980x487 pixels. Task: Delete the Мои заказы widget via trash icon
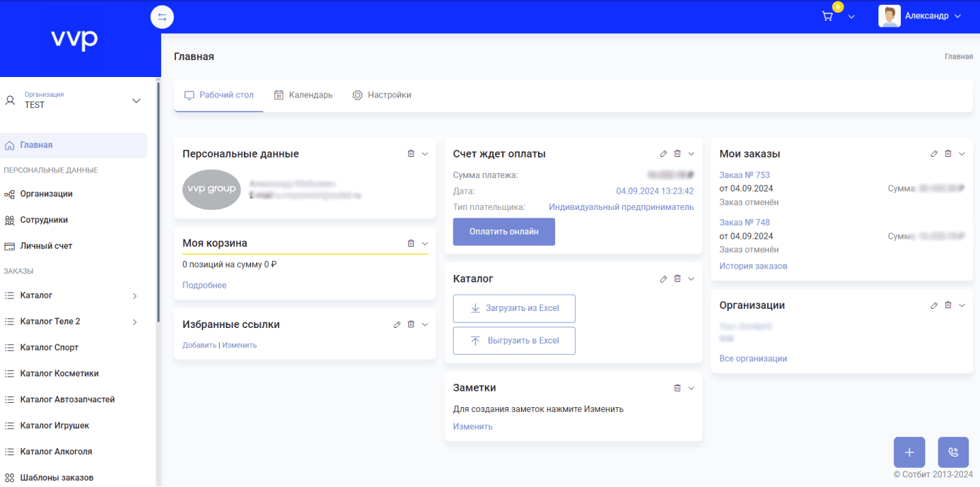pyautogui.click(x=948, y=153)
